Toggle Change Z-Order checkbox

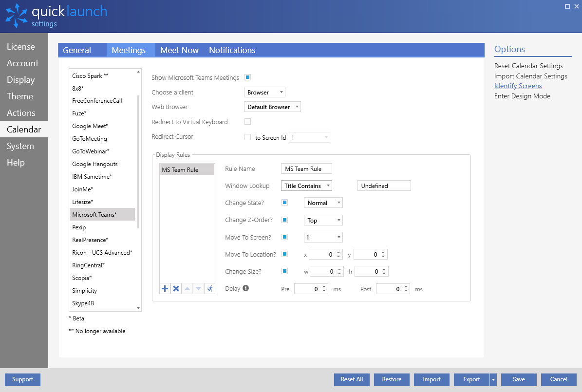(x=285, y=220)
